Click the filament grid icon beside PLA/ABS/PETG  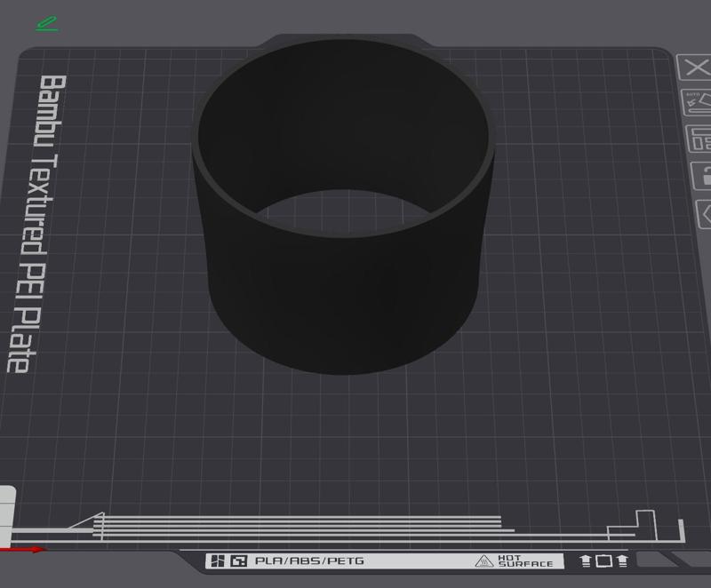[218, 560]
